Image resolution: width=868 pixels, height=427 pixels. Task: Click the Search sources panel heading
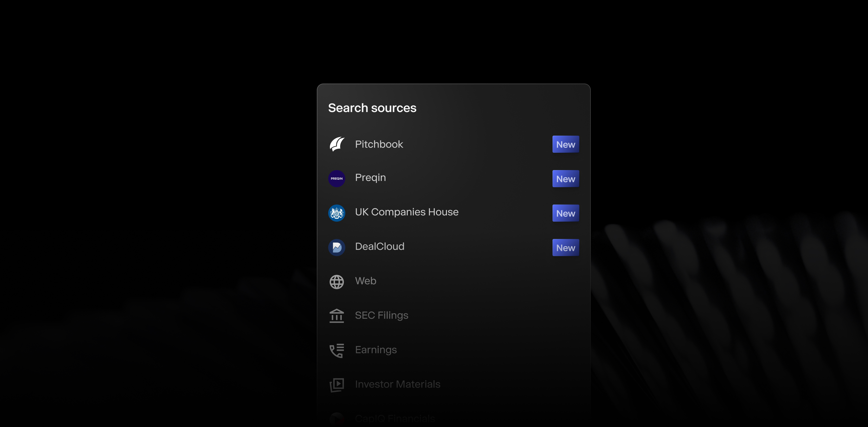372,108
